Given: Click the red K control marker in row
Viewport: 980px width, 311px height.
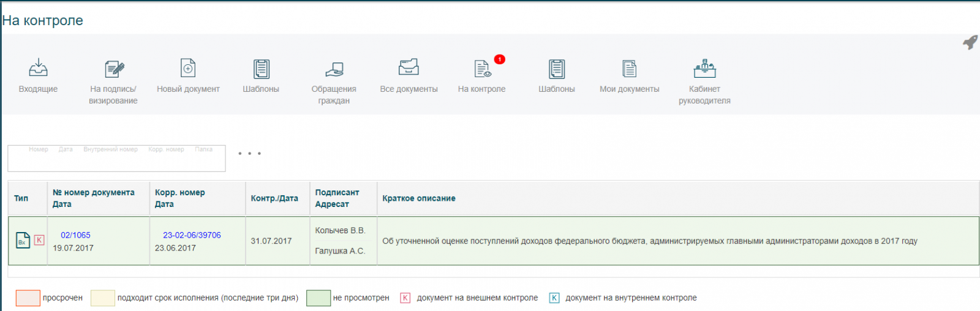Looking at the screenshot, I should (x=39, y=240).
